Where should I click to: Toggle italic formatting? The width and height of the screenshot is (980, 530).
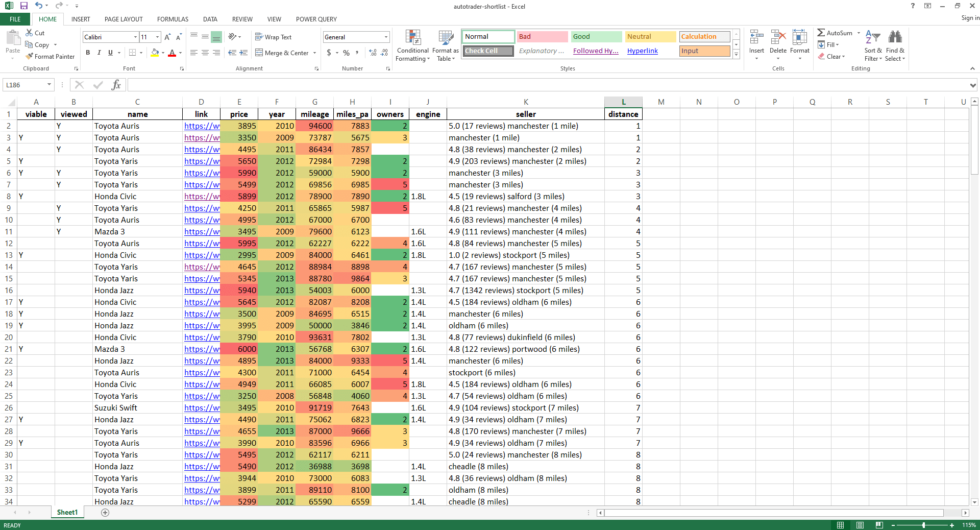click(x=99, y=53)
